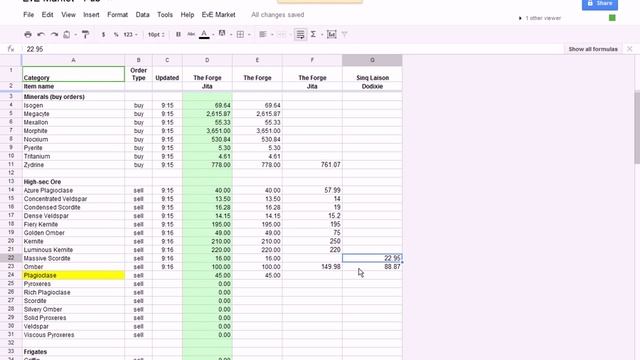Select column A header
Screen dimensions: 640x360
pyautogui.click(x=73, y=60)
